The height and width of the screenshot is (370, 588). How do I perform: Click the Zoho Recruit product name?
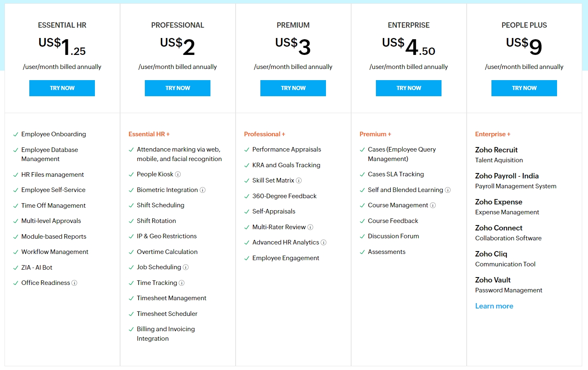coord(496,149)
